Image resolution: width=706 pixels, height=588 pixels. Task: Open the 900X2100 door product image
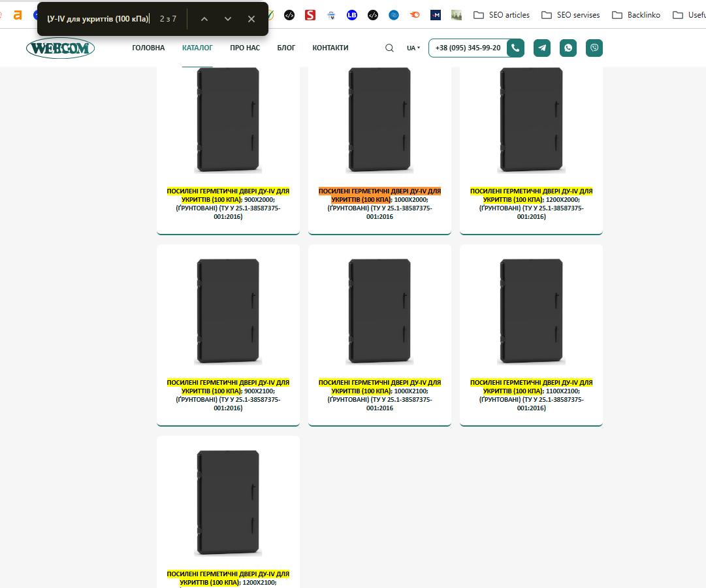pos(229,312)
